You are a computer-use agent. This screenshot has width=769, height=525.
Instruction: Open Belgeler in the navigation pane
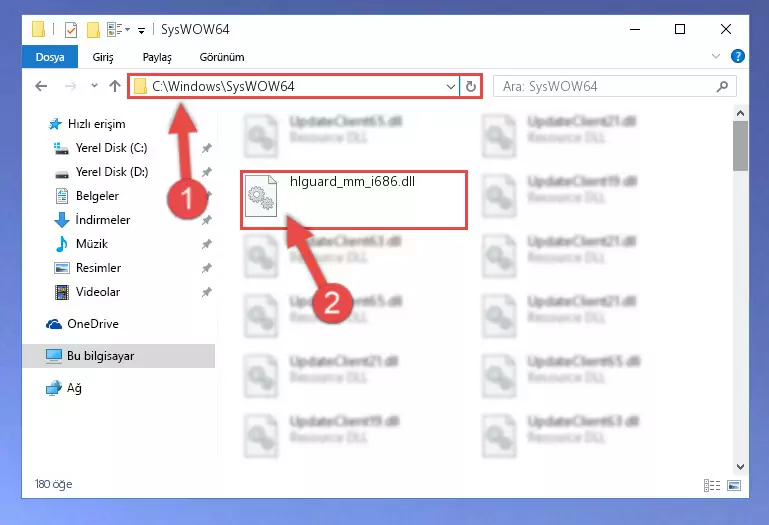(x=86, y=196)
